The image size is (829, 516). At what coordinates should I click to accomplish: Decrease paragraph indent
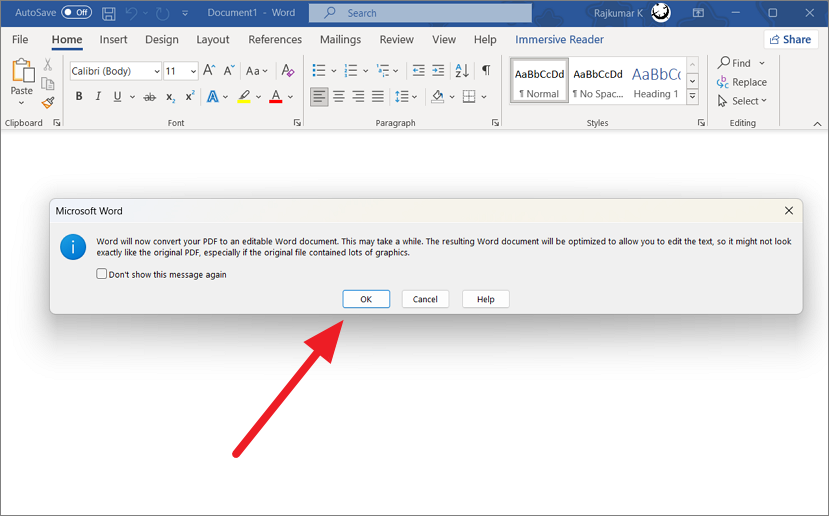pos(419,70)
